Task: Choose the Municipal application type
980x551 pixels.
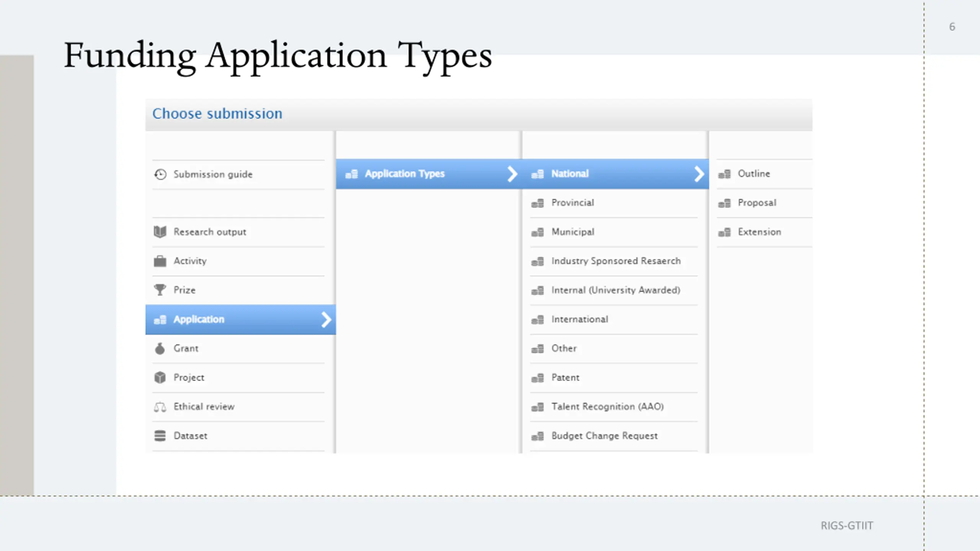Action: point(614,232)
